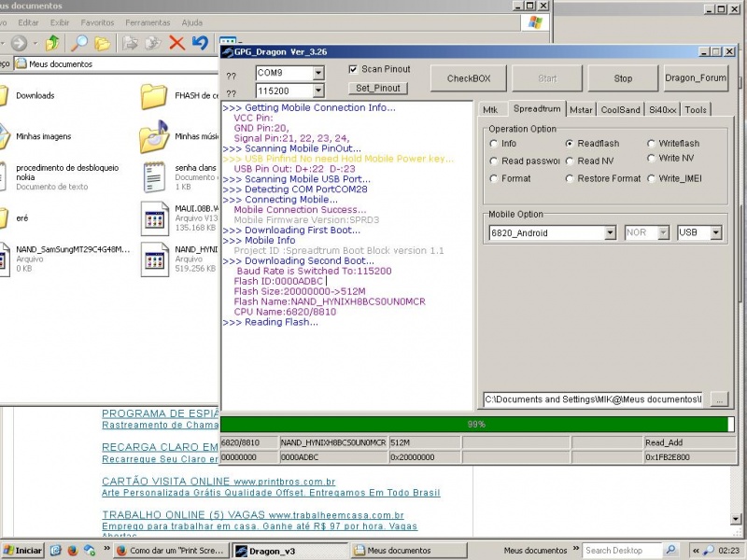747x560 pixels.
Task: Select the FHASH folder icon
Action: (x=154, y=97)
